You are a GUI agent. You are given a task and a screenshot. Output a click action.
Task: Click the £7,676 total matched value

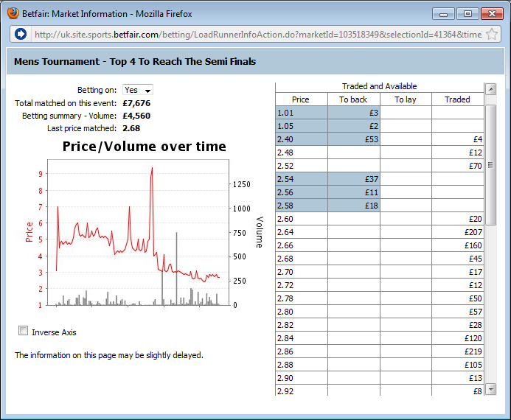coord(136,103)
